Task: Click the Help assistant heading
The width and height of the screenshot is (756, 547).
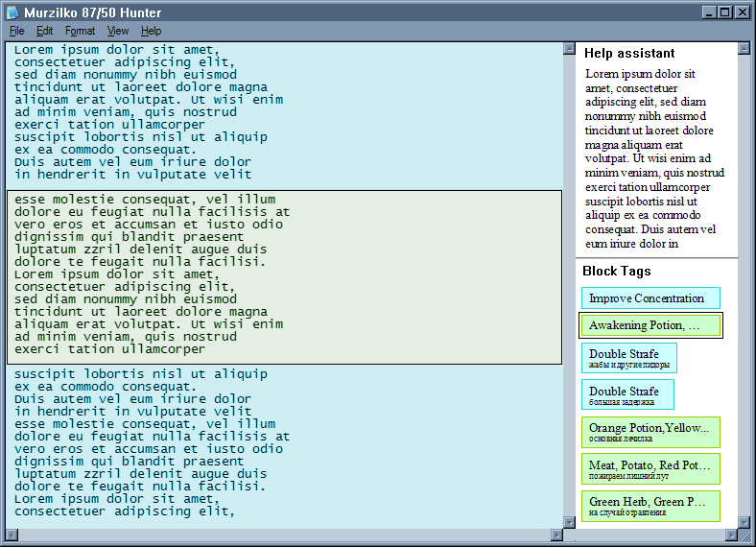Action: click(629, 53)
